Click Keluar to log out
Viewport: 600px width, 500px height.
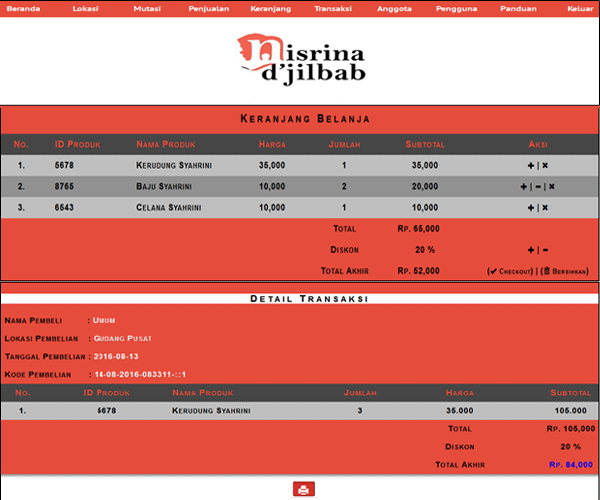click(x=580, y=8)
